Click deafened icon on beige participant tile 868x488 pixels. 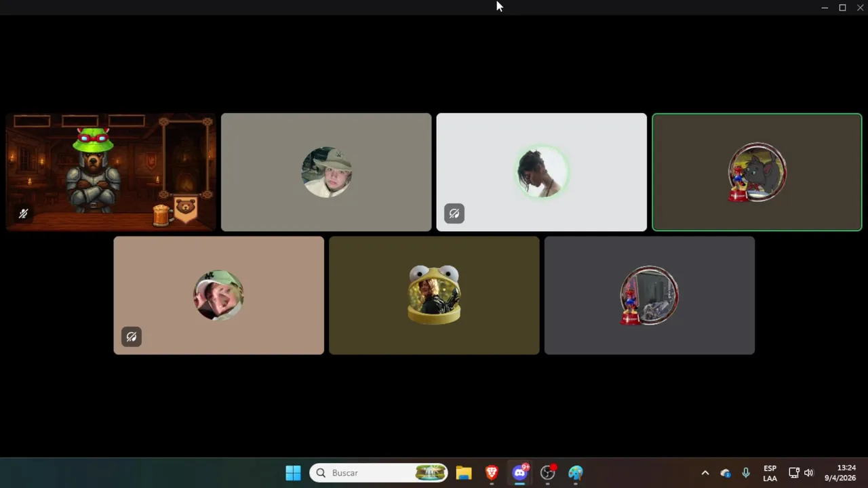pyautogui.click(x=132, y=337)
